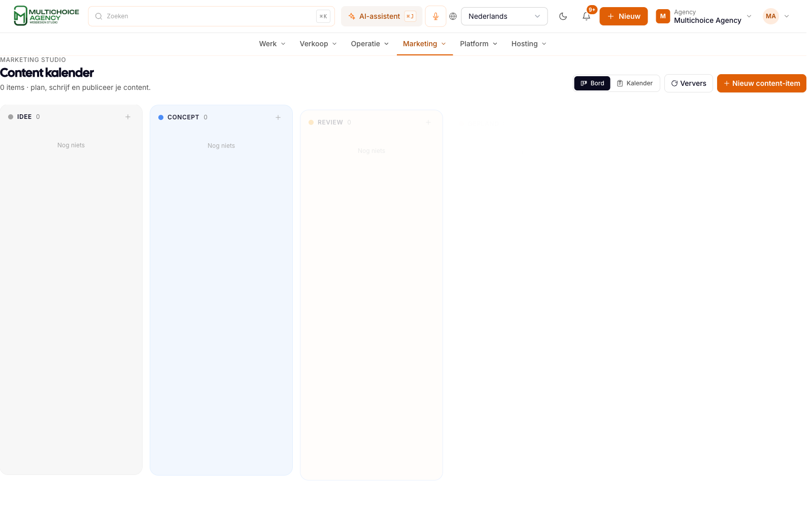Image resolution: width=812 pixels, height=508 pixels.
Task: Switch to the Kalender view
Action: tap(635, 83)
